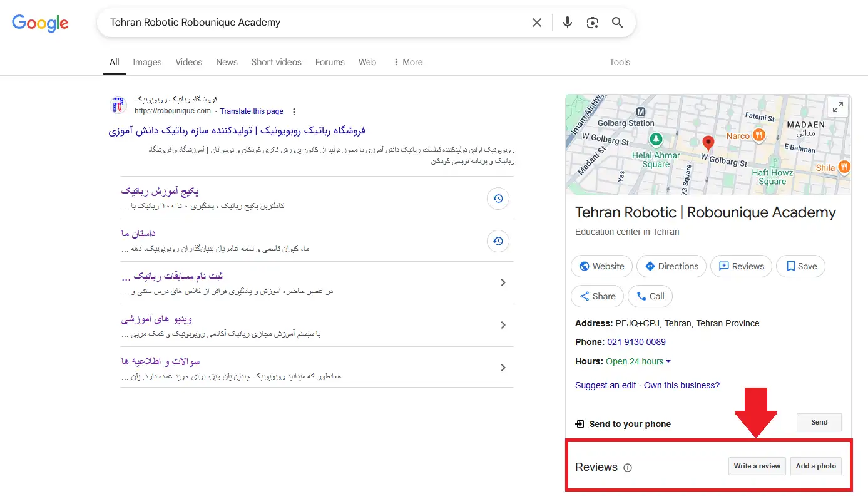
Task: Click the robounique site favicon
Action: point(118,105)
